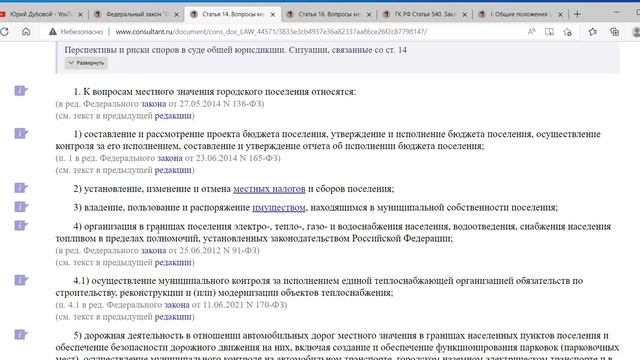The height and width of the screenshot is (360, 640).
Task: Follow the местных налогов link
Action: tap(269, 189)
